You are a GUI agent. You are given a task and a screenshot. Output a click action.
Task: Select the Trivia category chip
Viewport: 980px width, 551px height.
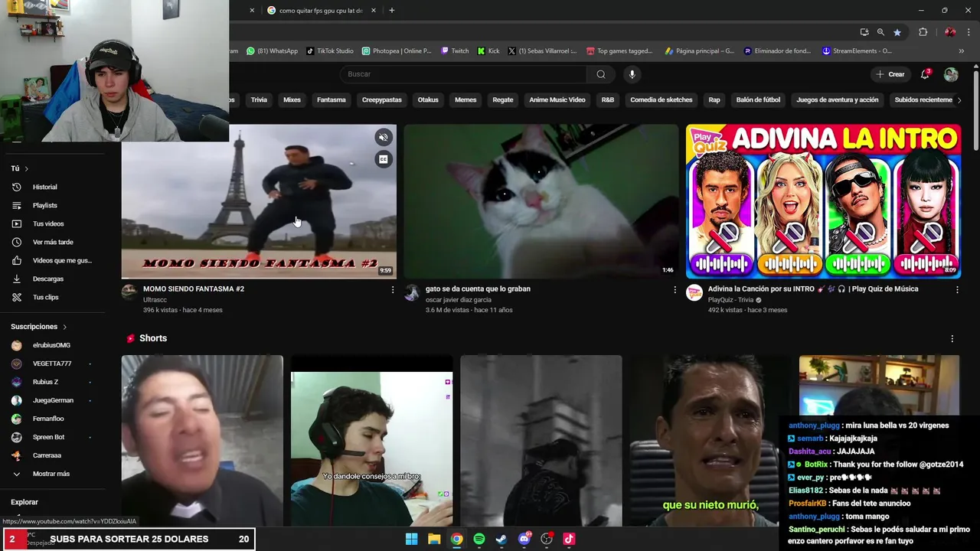coord(259,100)
